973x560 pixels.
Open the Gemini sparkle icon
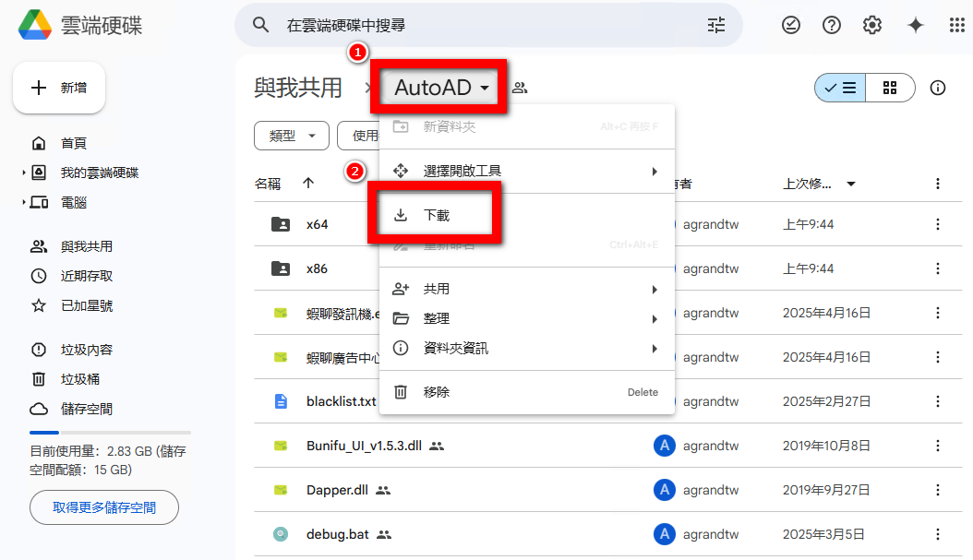pos(915,25)
